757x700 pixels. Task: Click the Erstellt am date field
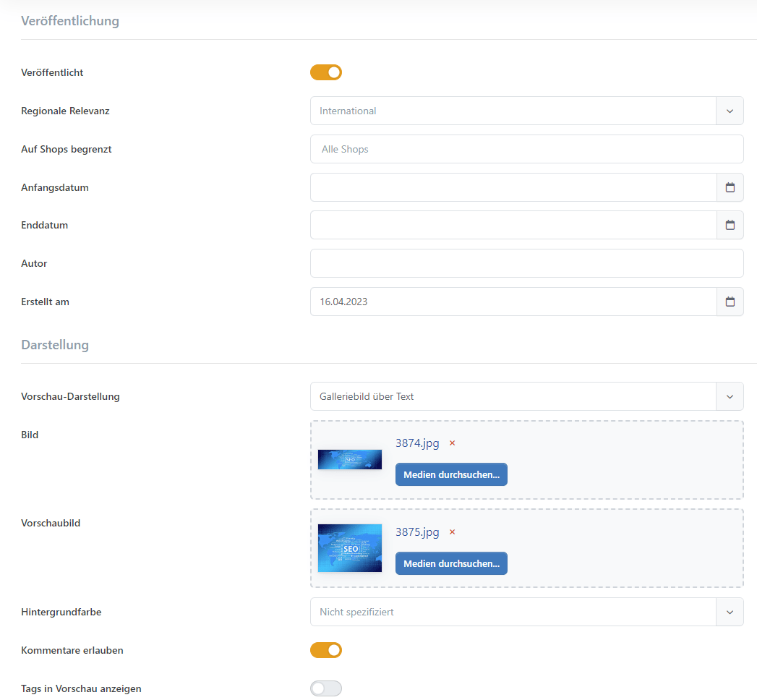(x=513, y=302)
